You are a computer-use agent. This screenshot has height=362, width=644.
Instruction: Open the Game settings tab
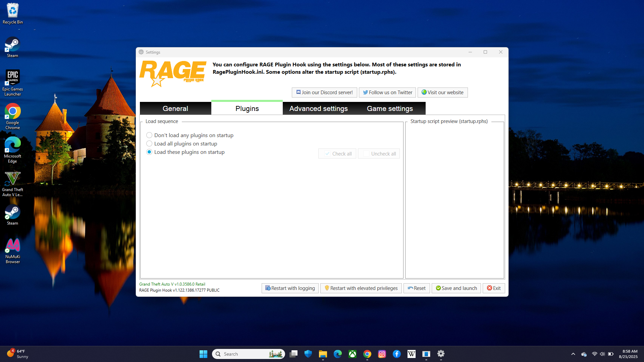click(390, 109)
